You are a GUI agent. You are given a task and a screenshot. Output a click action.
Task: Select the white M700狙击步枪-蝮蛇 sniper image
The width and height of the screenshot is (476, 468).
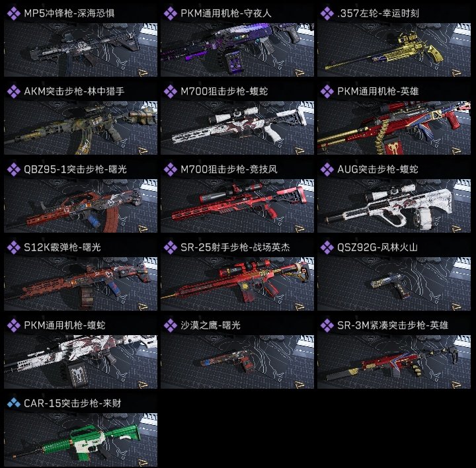click(x=237, y=128)
